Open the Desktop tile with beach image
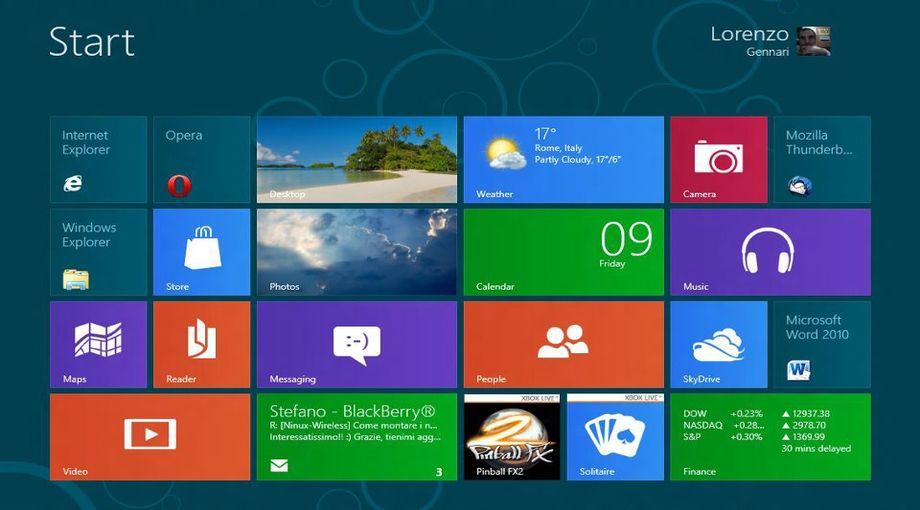The image size is (920, 510). [x=357, y=160]
